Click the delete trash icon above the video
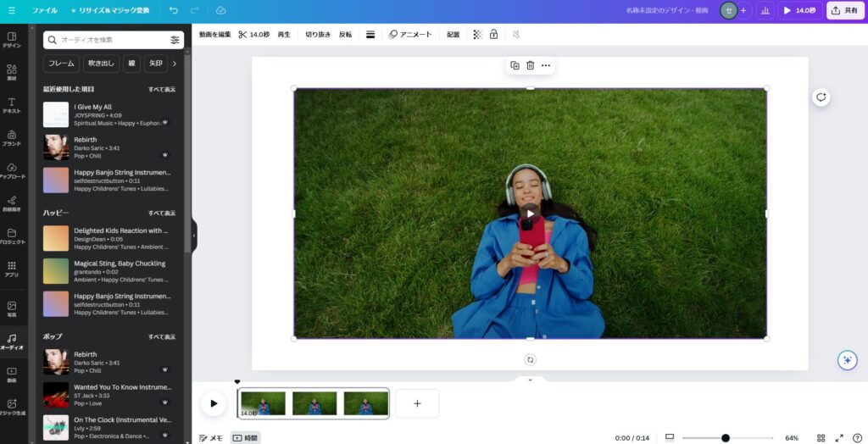The height and width of the screenshot is (444, 868). click(530, 65)
